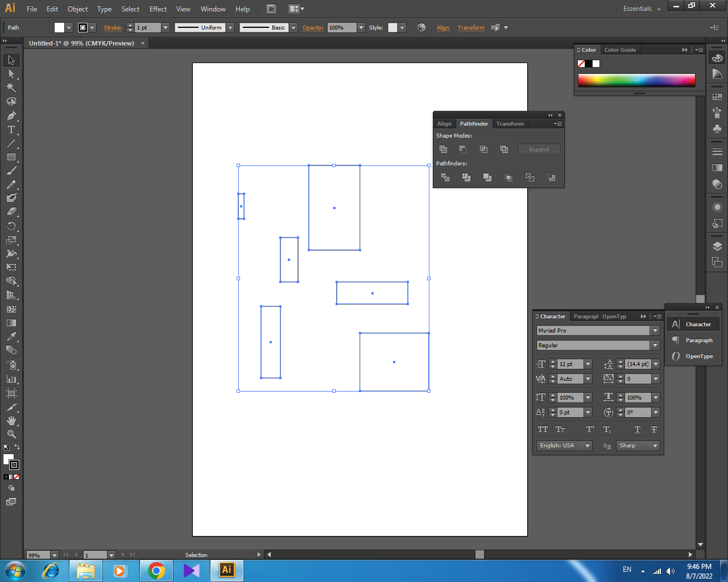The height and width of the screenshot is (582, 728).
Task: Open anti-aliasing dropdown Sharp
Action: point(655,446)
